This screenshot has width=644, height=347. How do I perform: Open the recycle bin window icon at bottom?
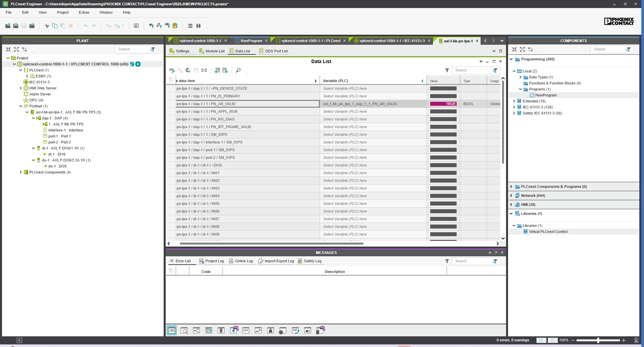tap(320, 330)
